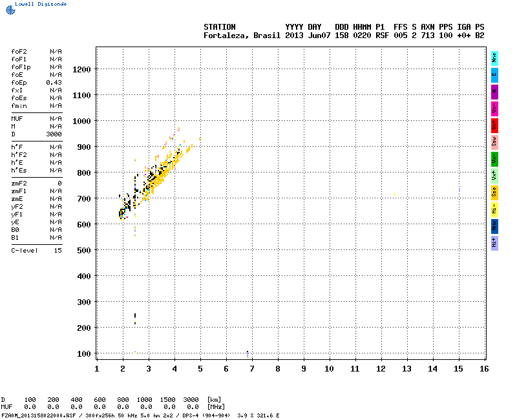Select the blue E legend swatch
The width and height of the screenshot is (517, 420).
point(494,75)
